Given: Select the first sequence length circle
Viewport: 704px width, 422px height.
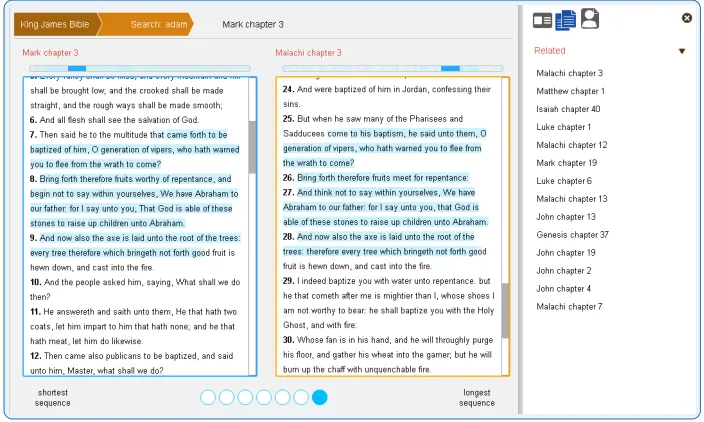Looking at the screenshot, I should coord(208,397).
